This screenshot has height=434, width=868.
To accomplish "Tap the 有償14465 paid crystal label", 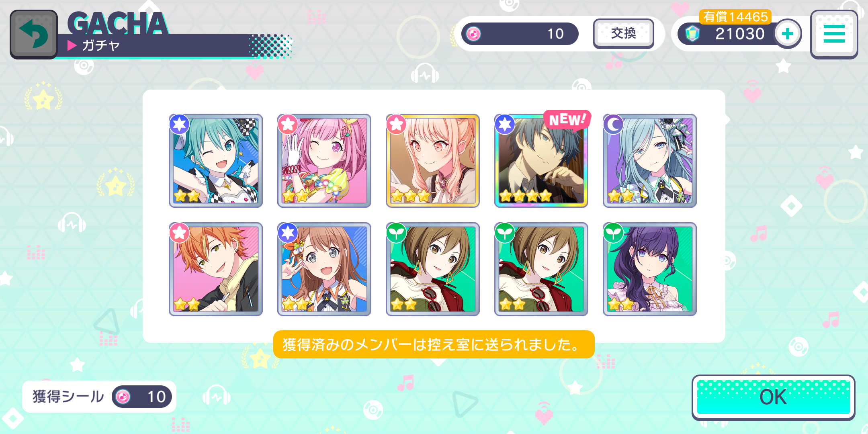I will (735, 17).
